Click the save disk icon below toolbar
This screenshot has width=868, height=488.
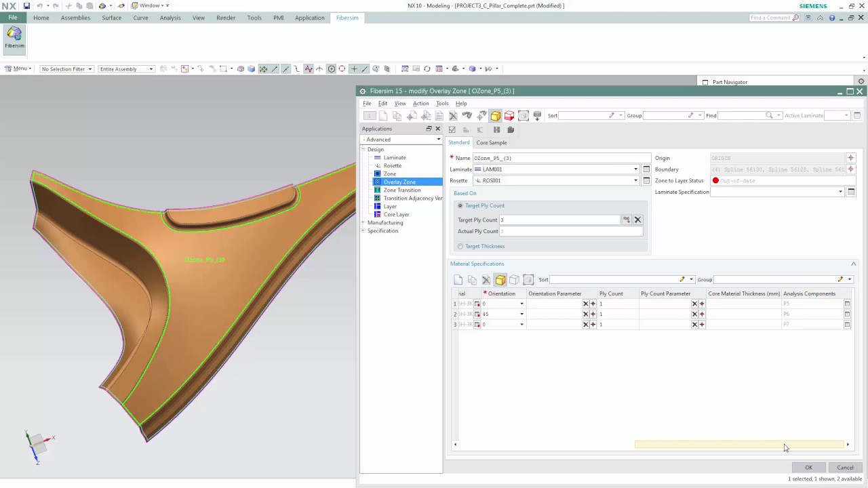497,129
